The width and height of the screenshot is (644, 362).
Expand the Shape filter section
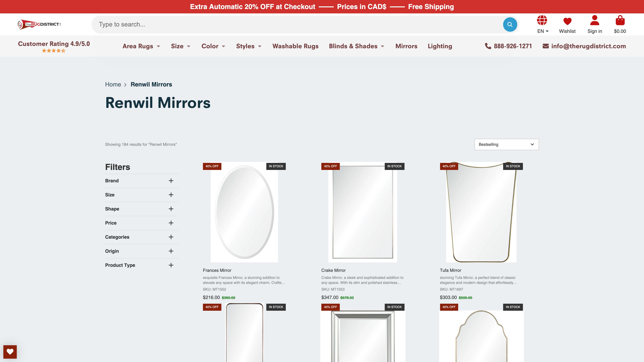(x=172, y=209)
